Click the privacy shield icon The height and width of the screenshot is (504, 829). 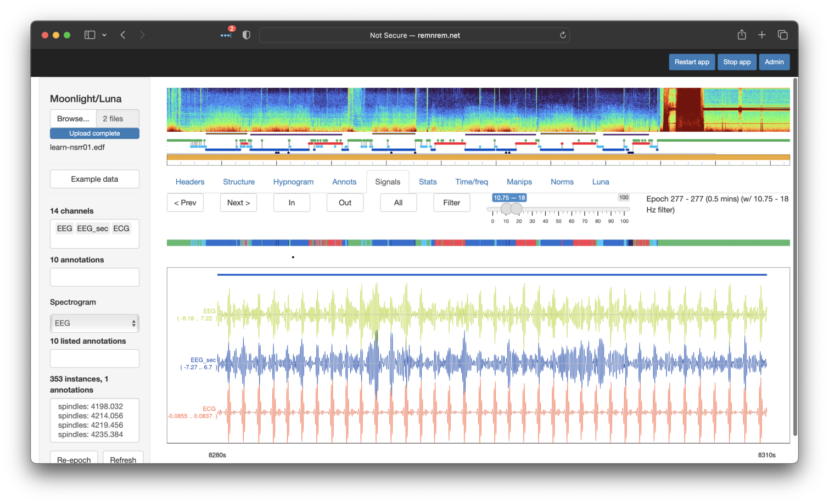pyautogui.click(x=247, y=35)
